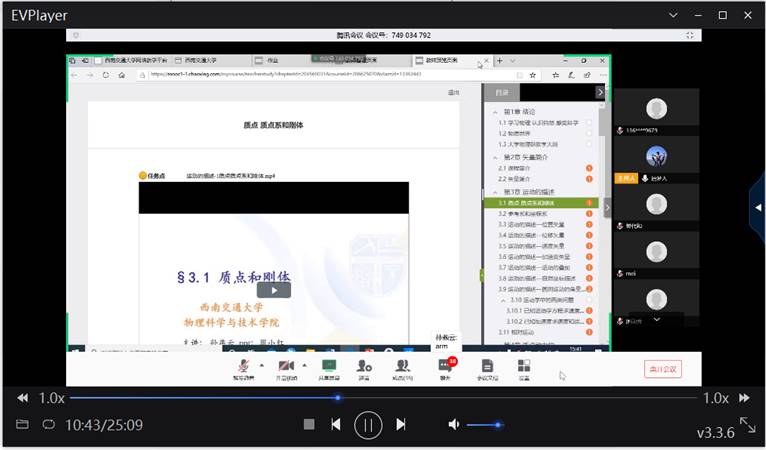
Task: Pause the video with the round pause button
Action: point(368,425)
